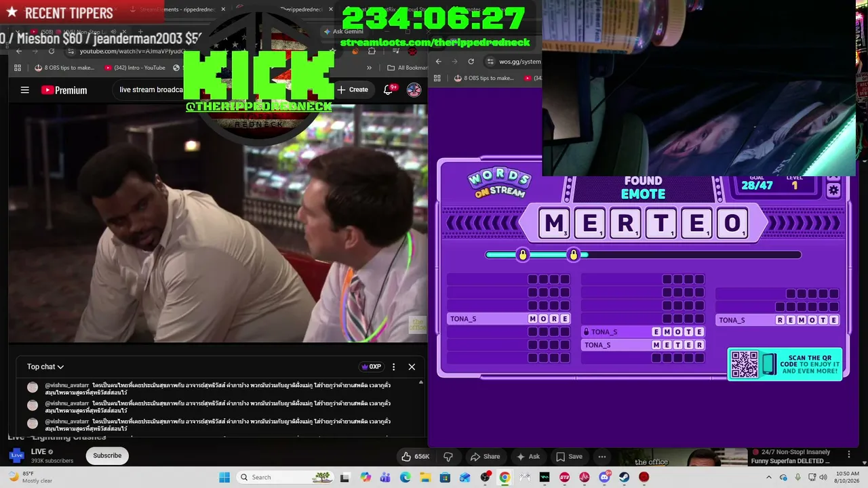Open the weather widget showing 85°F

coord(31,477)
